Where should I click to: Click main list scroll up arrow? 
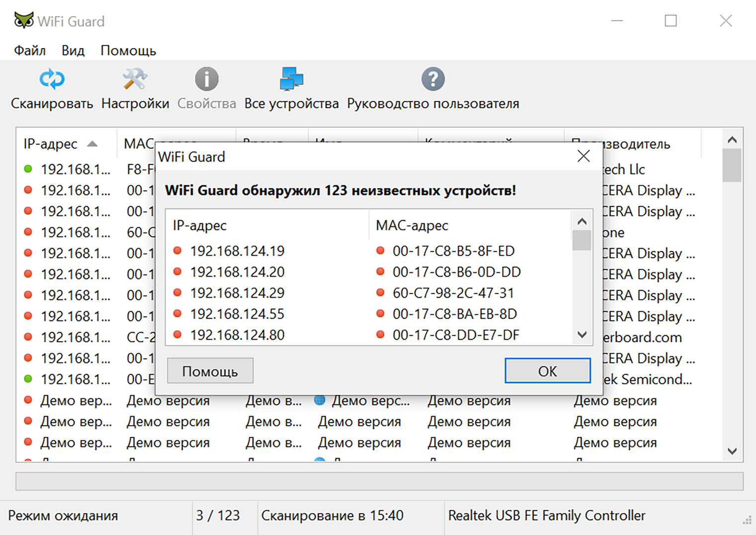click(732, 140)
